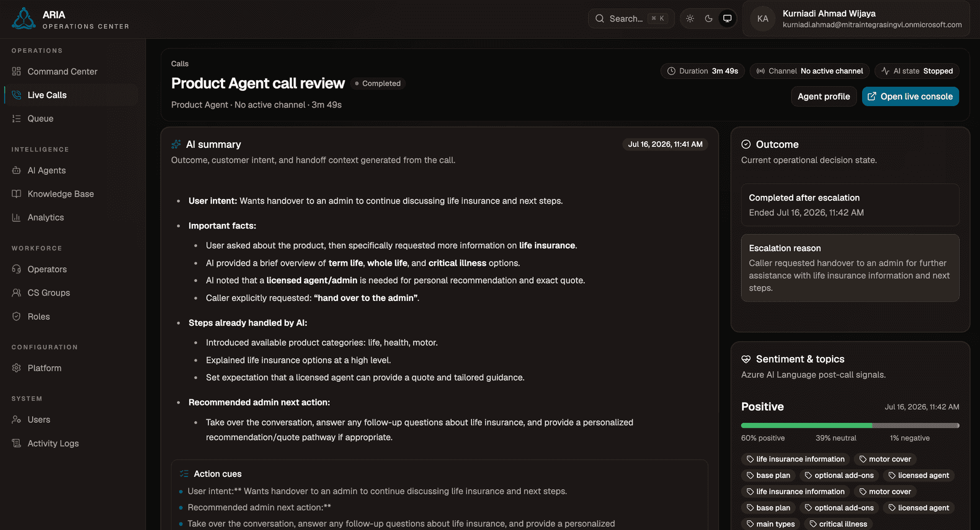Click the sentiment progress bar
The width and height of the screenshot is (980, 530).
[850, 425]
